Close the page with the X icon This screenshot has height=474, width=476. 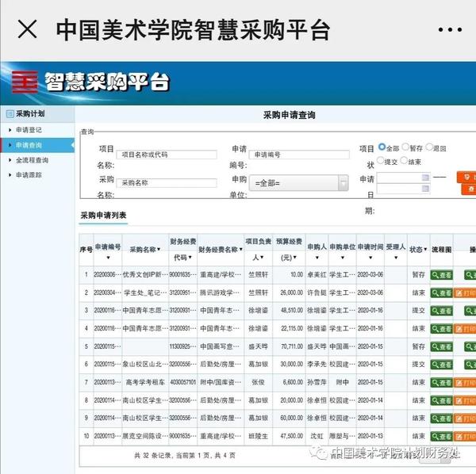[27, 30]
